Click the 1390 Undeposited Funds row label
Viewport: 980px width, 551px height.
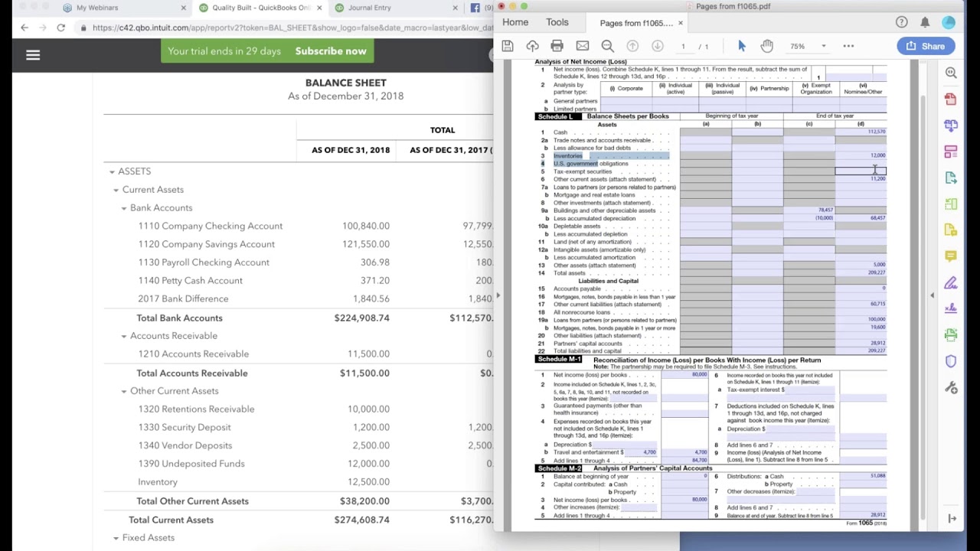(x=191, y=464)
